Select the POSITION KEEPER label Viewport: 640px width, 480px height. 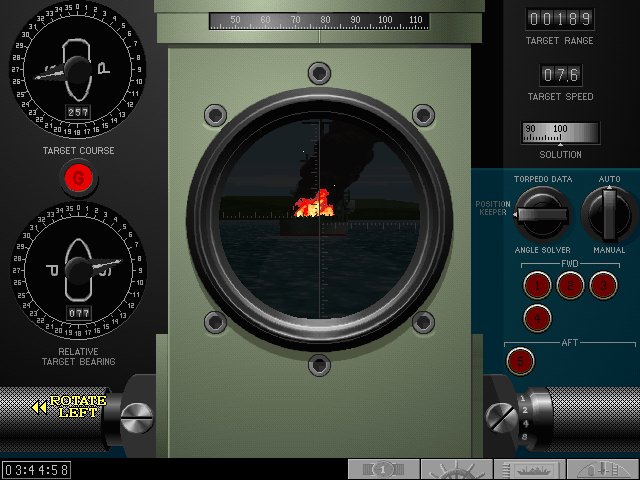(493, 208)
